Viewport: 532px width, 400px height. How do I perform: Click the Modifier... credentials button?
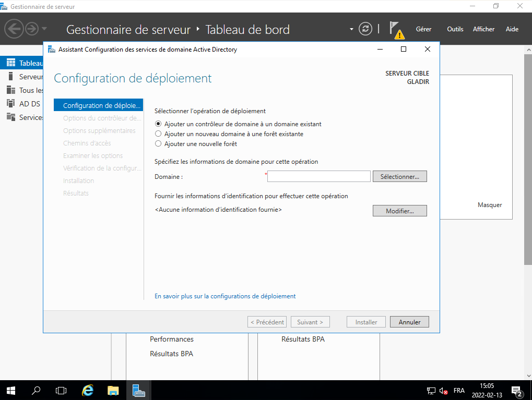(x=400, y=211)
